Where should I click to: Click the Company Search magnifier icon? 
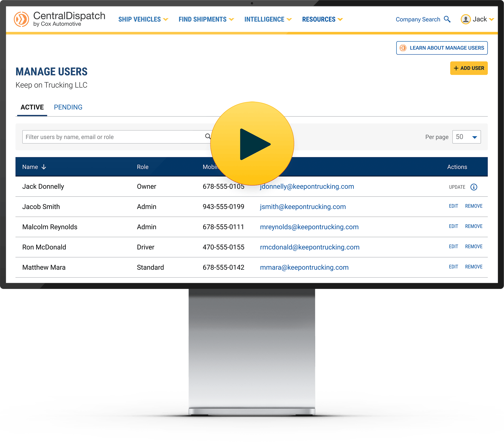pos(447,19)
